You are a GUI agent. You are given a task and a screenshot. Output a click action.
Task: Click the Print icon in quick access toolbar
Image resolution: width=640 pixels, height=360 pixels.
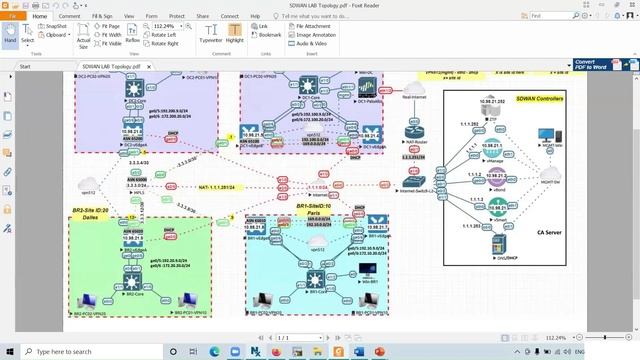pos(36,6)
